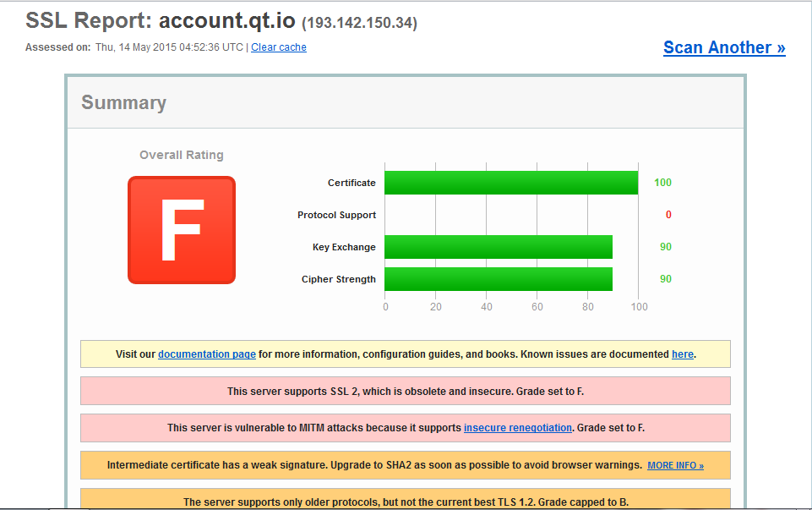Click the Assessed on label
812x510 pixels.
[58, 47]
